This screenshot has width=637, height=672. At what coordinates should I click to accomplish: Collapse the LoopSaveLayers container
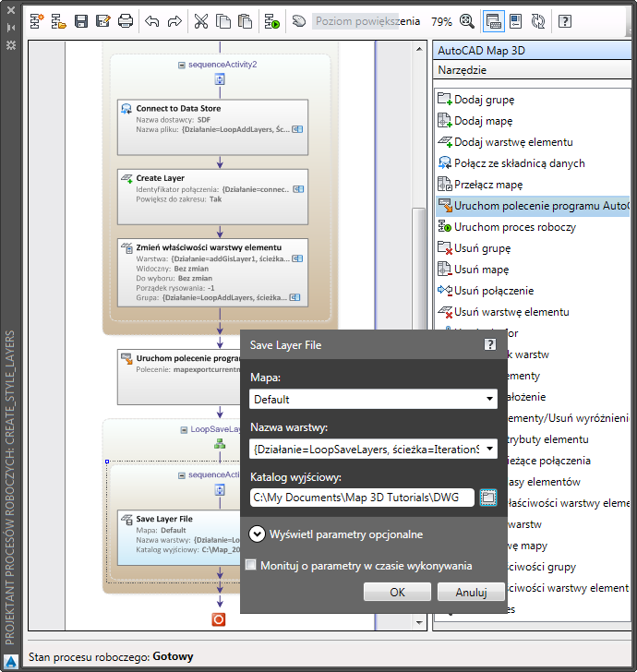184,430
